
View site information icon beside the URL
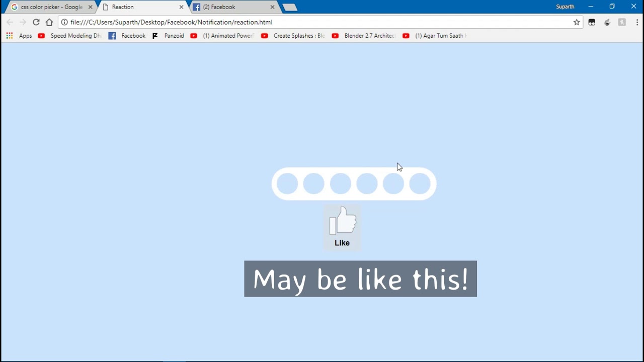(64, 22)
